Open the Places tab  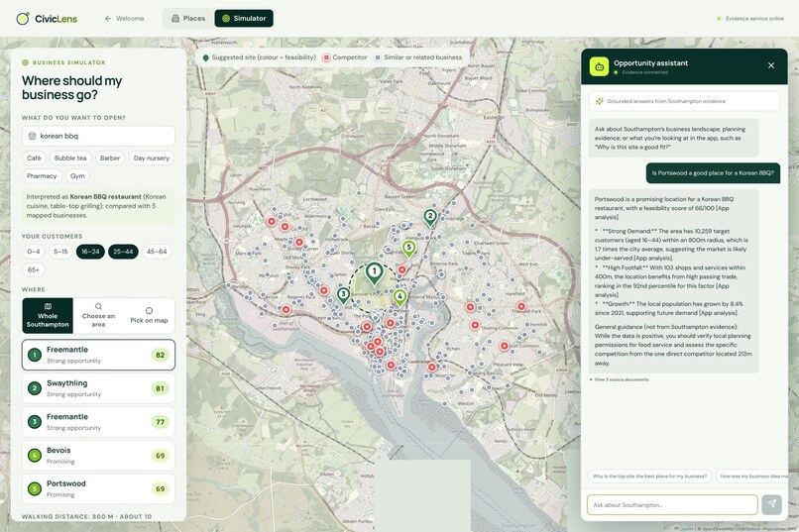tap(188, 18)
